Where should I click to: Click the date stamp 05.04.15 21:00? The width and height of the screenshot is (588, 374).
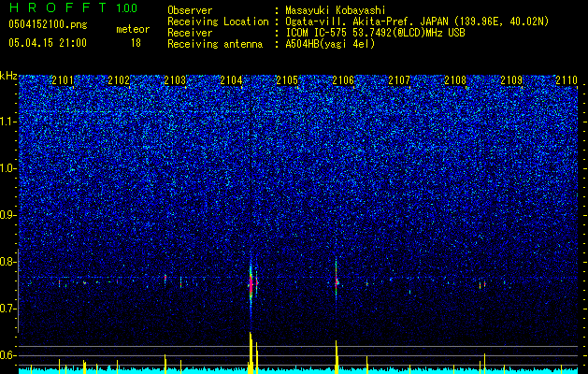pyautogui.click(x=48, y=43)
